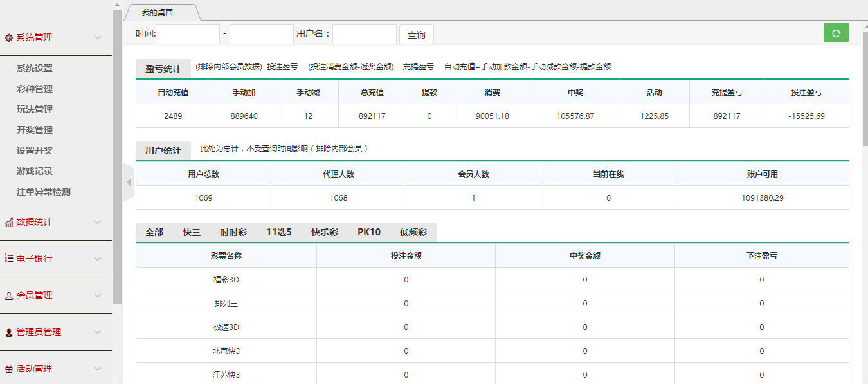Open 注单异常检测 in the sidebar
The width and height of the screenshot is (868, 384).
[x=44, y=192]
